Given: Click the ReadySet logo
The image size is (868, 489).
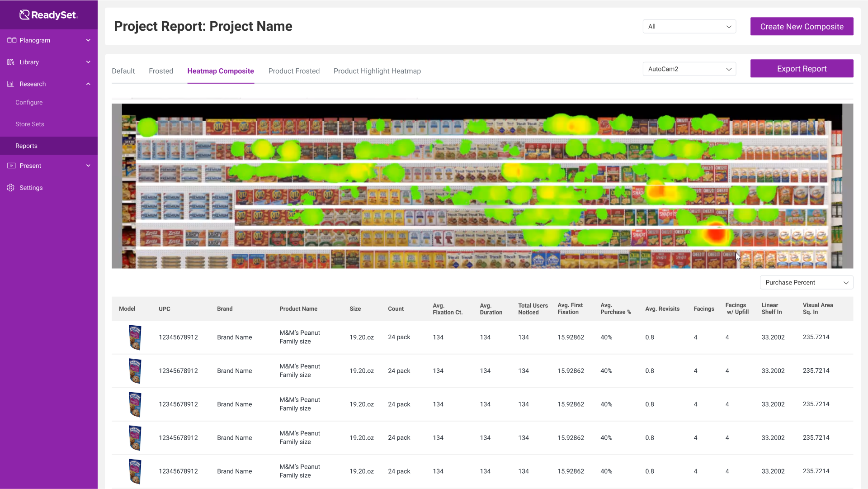Looking at the screenshot, I should coord(49,15).
